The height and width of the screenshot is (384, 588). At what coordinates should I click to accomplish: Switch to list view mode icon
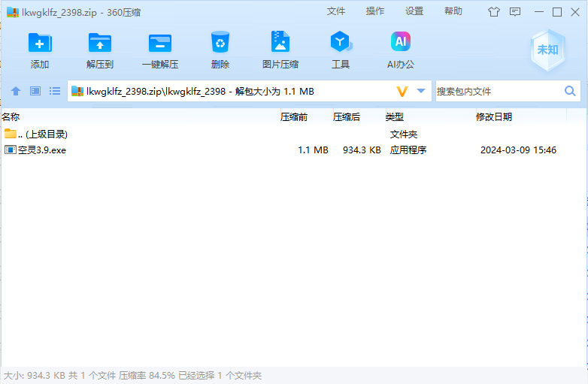click(x=55, y=91)
